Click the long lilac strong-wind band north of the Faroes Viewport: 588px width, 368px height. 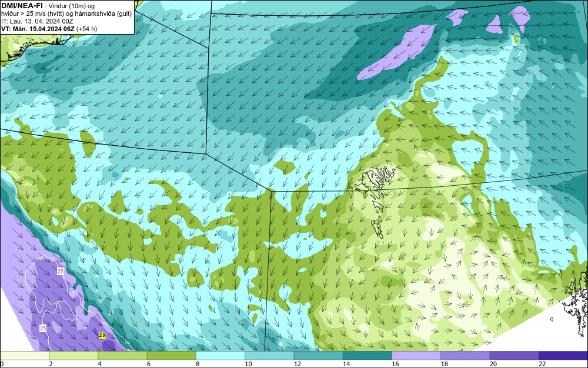point(396,52)
